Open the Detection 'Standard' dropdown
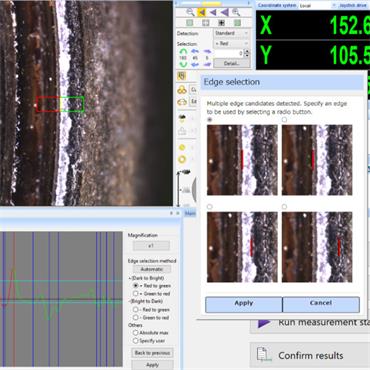 [x=231, y=33]
